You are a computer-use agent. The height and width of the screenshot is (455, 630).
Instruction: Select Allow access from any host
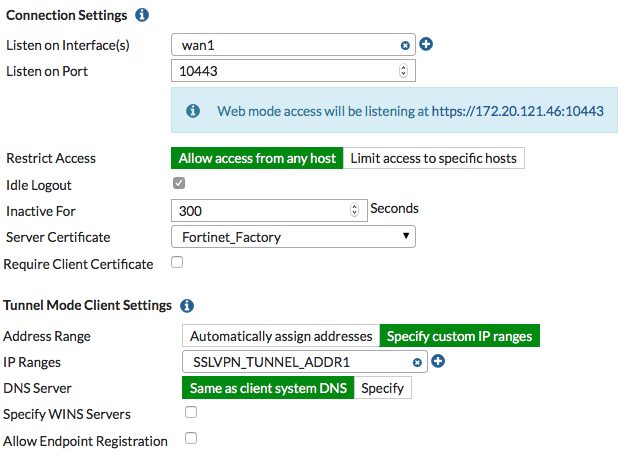coord(257,158)
